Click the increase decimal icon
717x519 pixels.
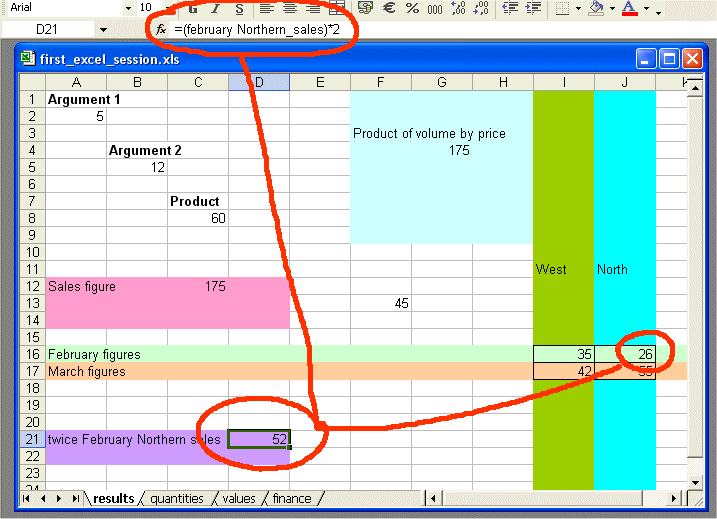point(458,8)
